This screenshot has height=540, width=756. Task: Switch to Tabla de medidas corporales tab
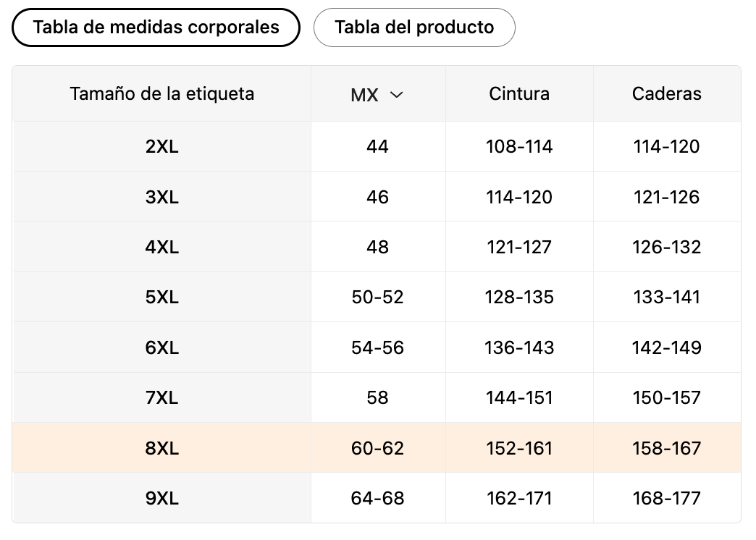tap(156, 28)
